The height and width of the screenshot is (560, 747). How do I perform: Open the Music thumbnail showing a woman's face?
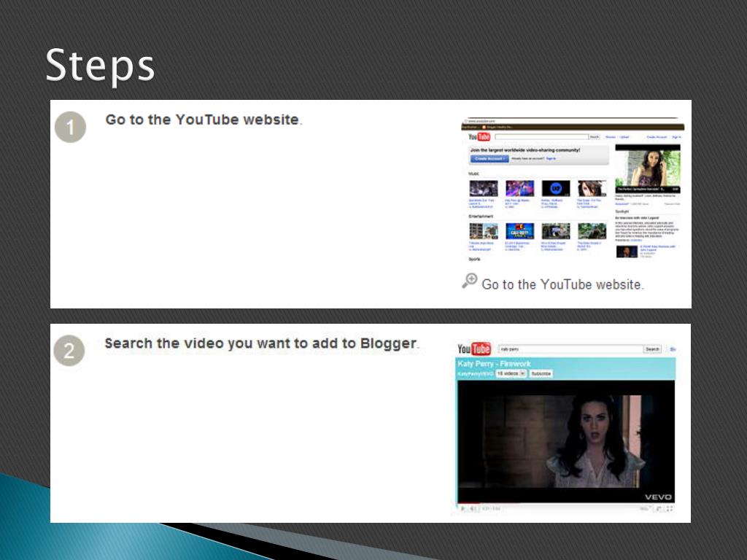tap(592, 189)
